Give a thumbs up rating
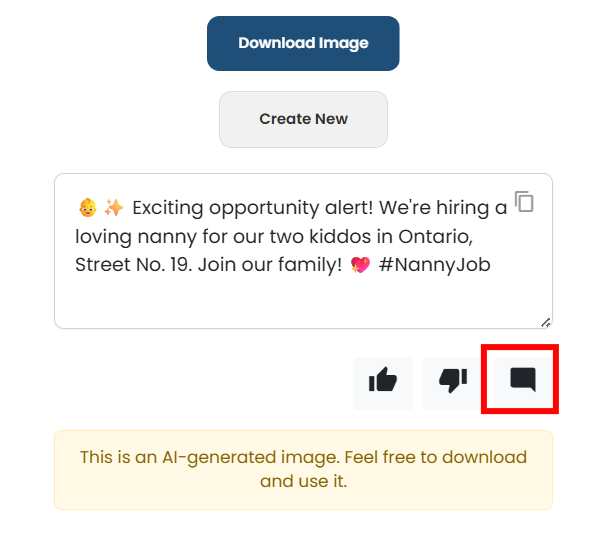This screenshot has height=535, width=611. (x=383, y=380)
